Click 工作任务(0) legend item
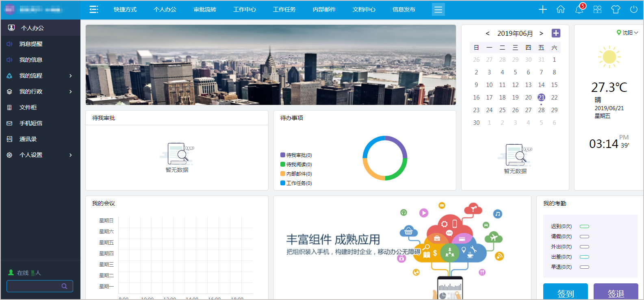644x300 pixels. [296, 183]
